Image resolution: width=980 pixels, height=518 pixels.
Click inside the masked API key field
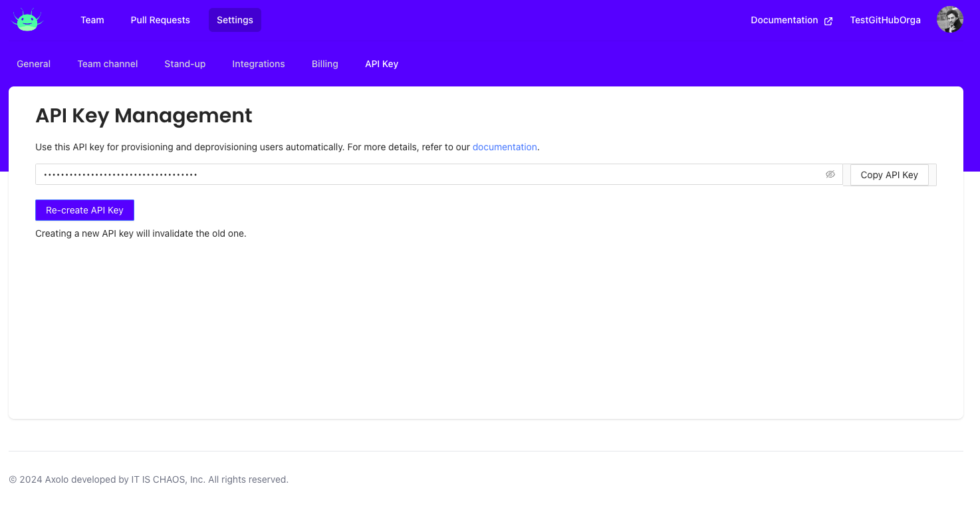click(x=426, y=174)
